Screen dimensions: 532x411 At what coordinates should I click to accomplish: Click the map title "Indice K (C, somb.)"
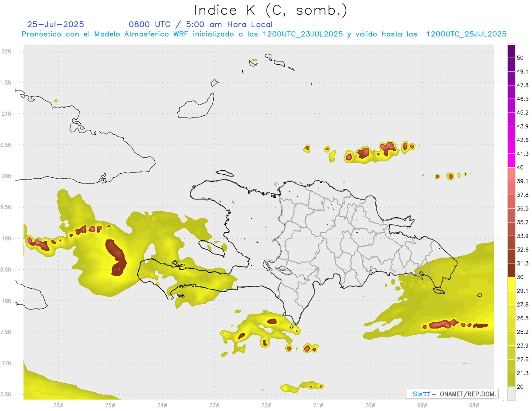point(271,10)
